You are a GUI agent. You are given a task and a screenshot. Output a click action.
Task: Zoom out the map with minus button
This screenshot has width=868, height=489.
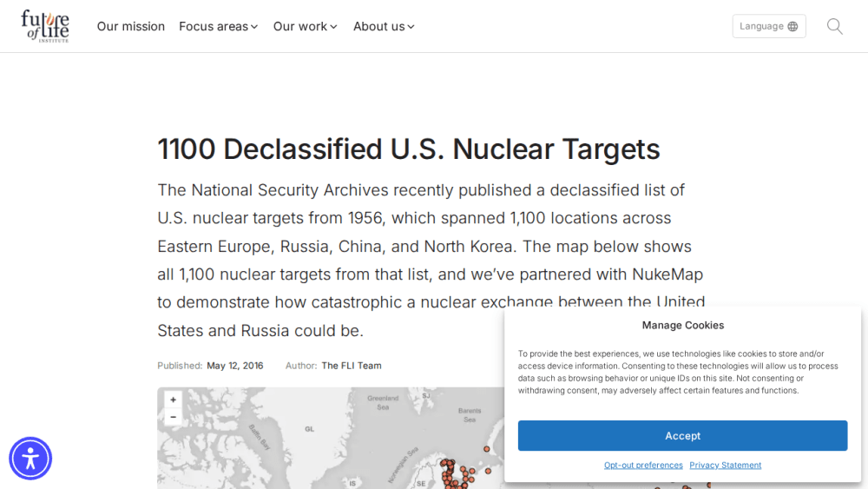point(174,416)
